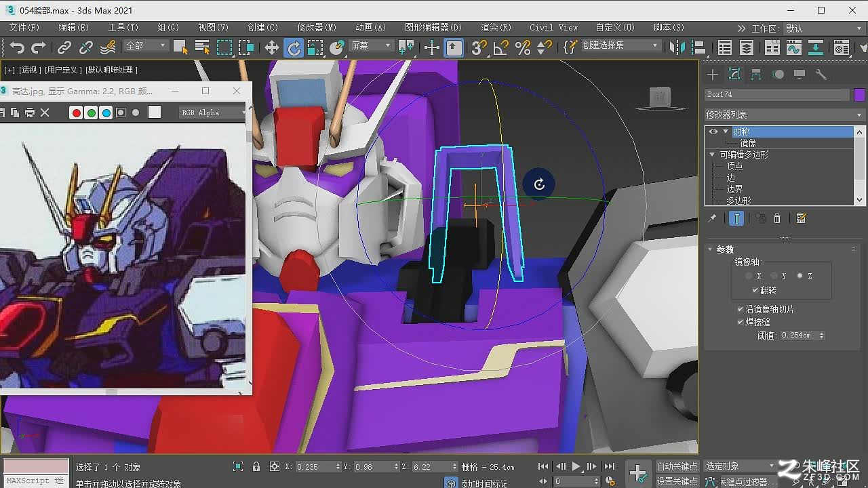Open the 工作区 默认 dropdown
This screenshot has width=868, height=488.
pyautogui.click(x=825, y=28)
